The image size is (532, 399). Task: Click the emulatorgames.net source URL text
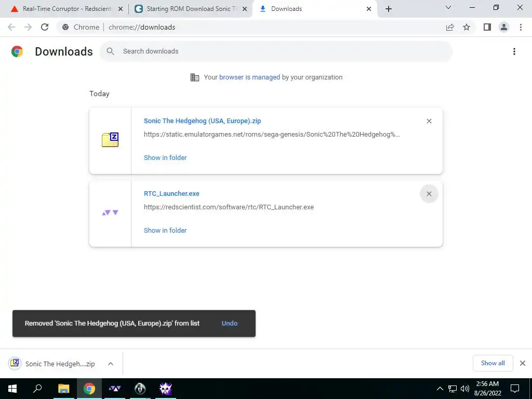[x=271, y=135]
